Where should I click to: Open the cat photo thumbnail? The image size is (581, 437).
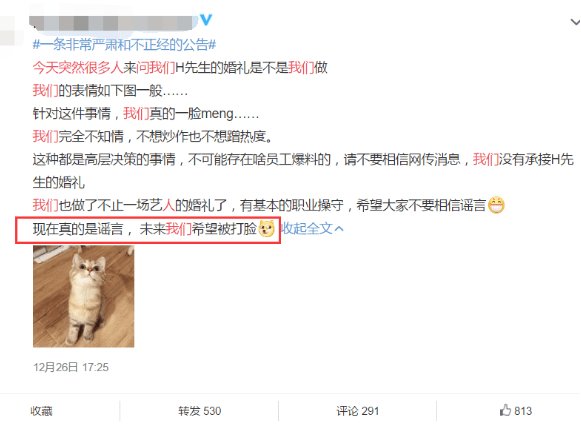(83, 296)
